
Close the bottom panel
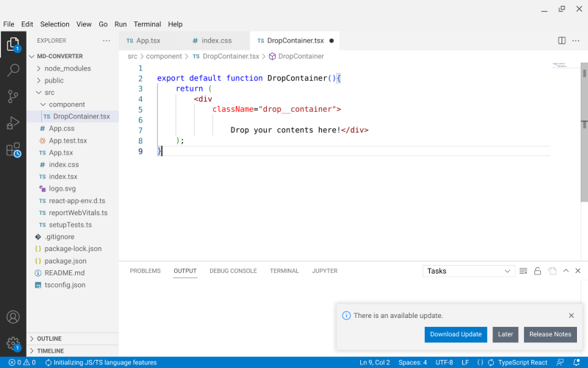(578, 271)
